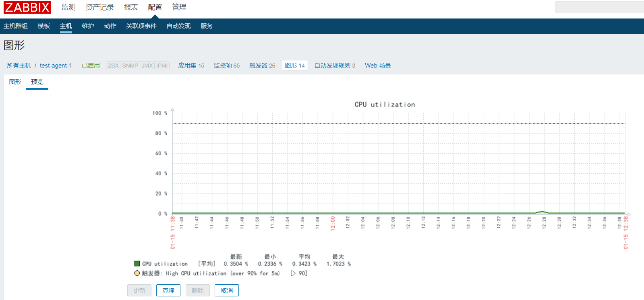Open the test-agent-1 host link

pyautogui.click(x=56, y=66)
